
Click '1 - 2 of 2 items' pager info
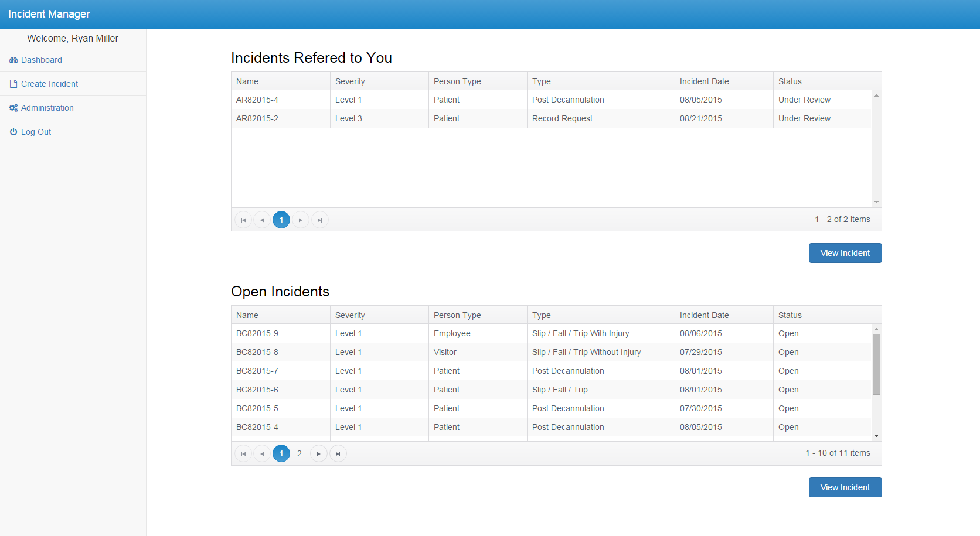tap(842, 219)
